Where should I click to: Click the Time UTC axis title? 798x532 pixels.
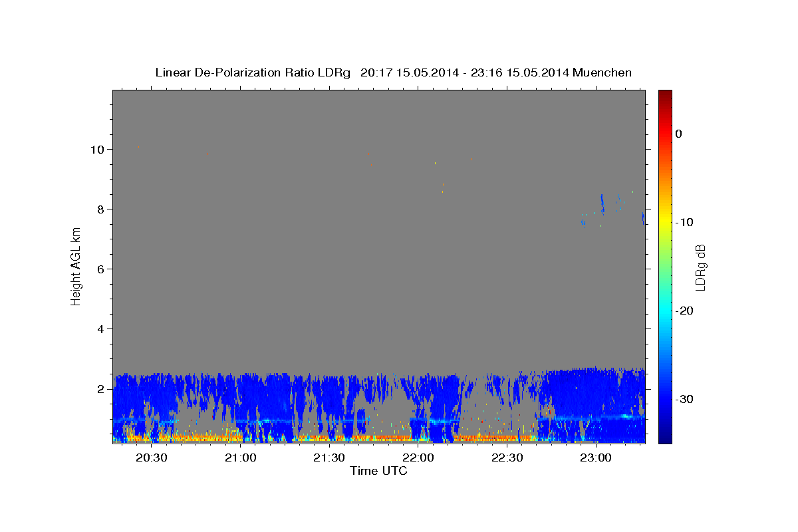pyautogui.click(x=378, y=471)
